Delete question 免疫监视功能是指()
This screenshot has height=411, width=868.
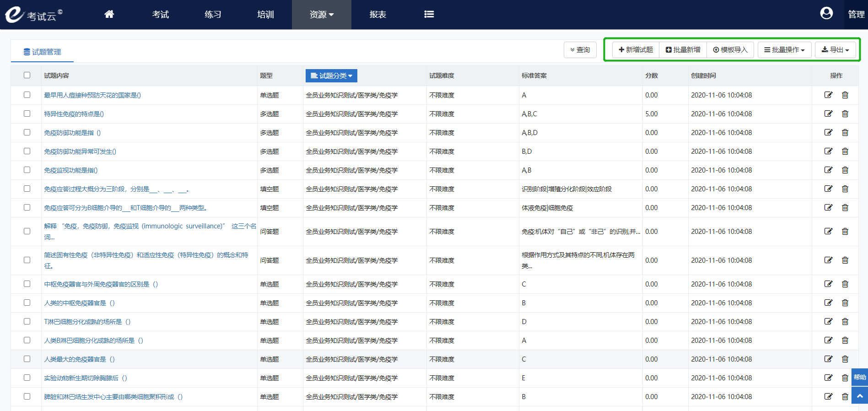coord(845,170)
